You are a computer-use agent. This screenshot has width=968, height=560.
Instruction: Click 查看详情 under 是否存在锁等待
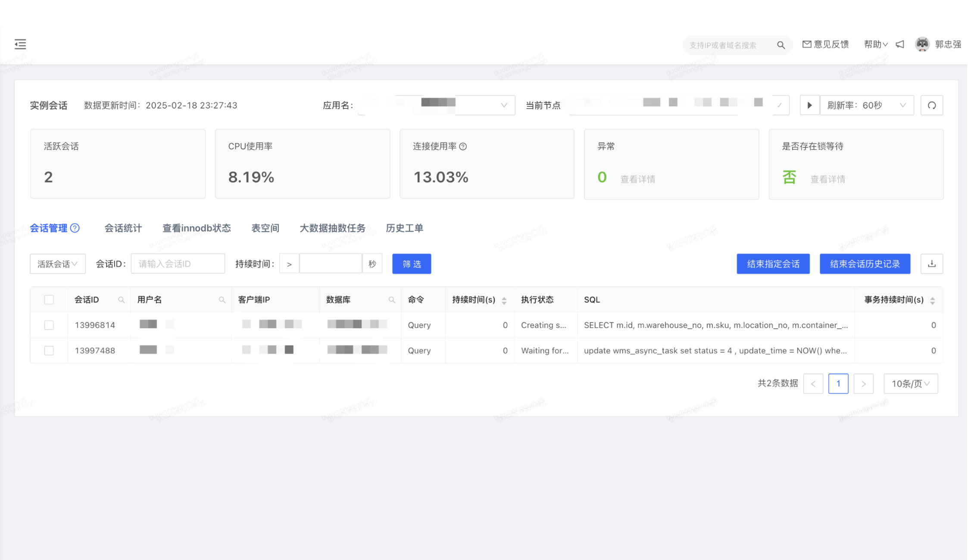pyautogui.click(x=827, y=179)
